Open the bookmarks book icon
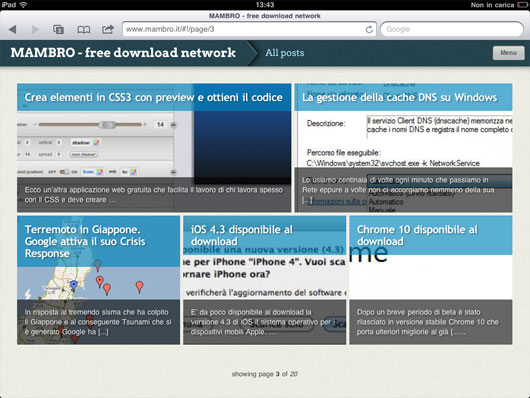This screenshot has height=398, width=530. [83, 30]
